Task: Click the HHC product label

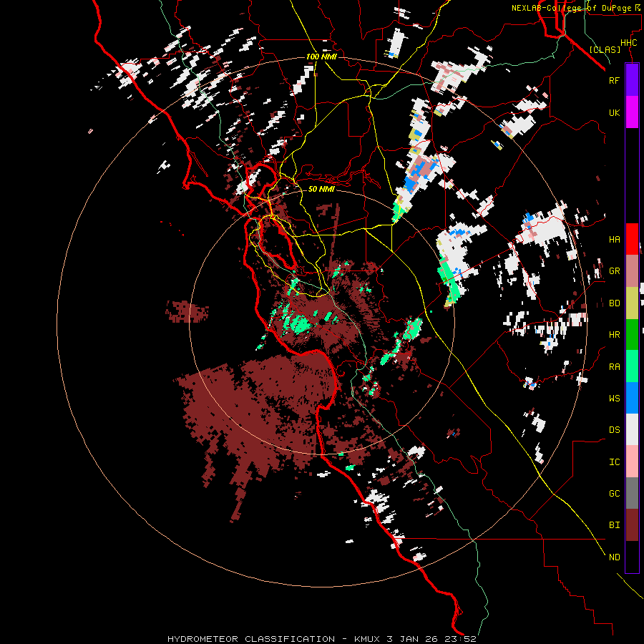Action: pos(628,43)
